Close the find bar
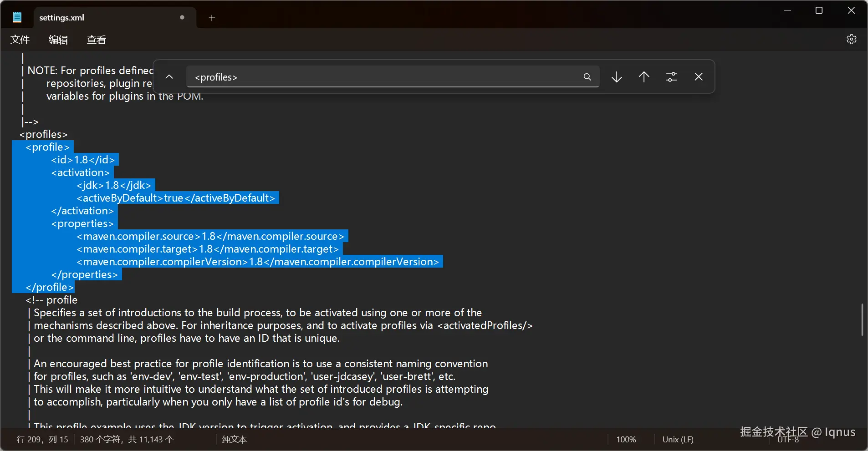 [699, 77]
